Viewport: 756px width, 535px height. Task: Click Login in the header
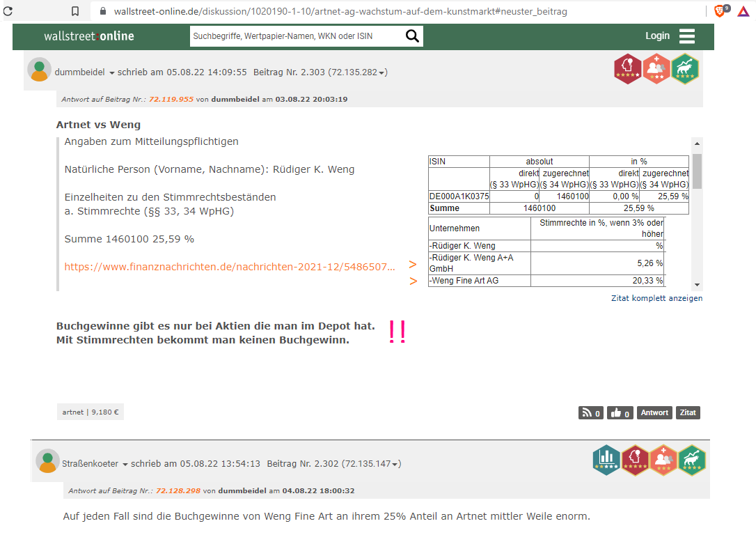tap(658, 36)
